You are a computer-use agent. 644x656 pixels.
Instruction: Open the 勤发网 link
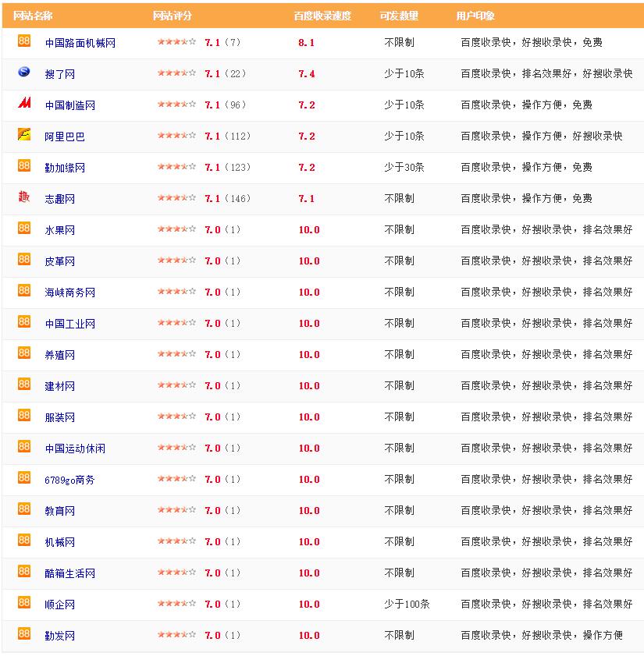point(60,636)
